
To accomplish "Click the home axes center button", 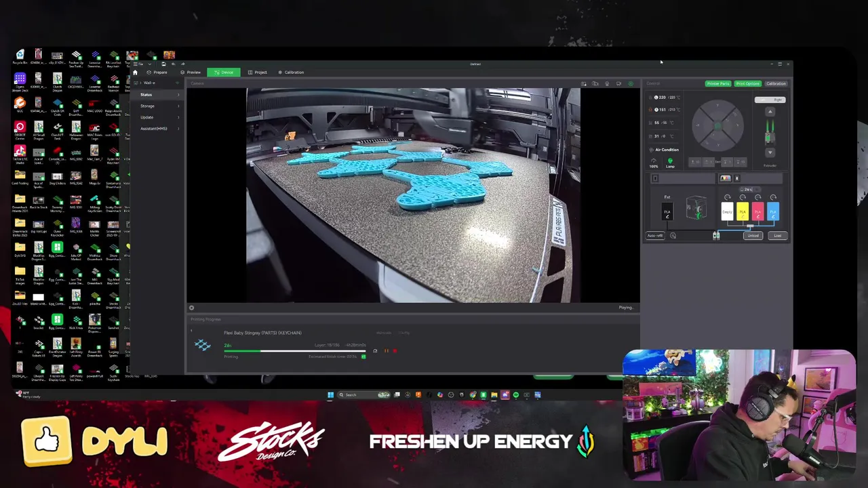I will pyautogui.click(x=717, y=126).
